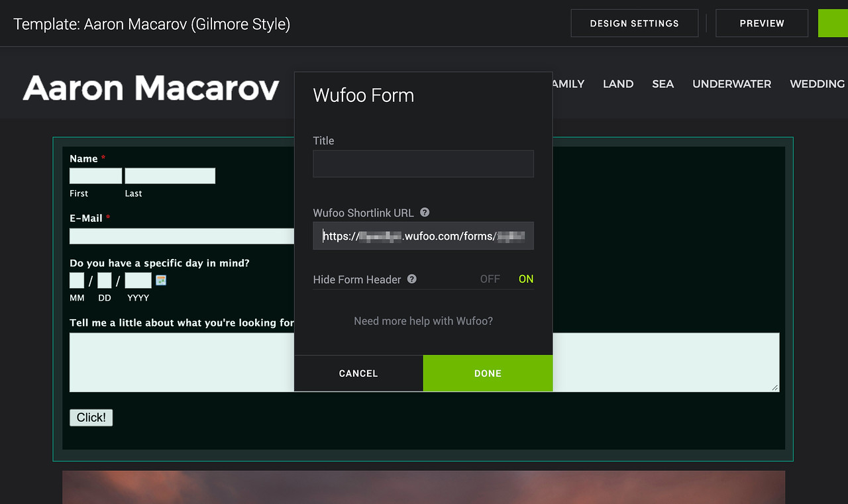Click the Preview button
The image size is (848, 504).
pos(762,23)
